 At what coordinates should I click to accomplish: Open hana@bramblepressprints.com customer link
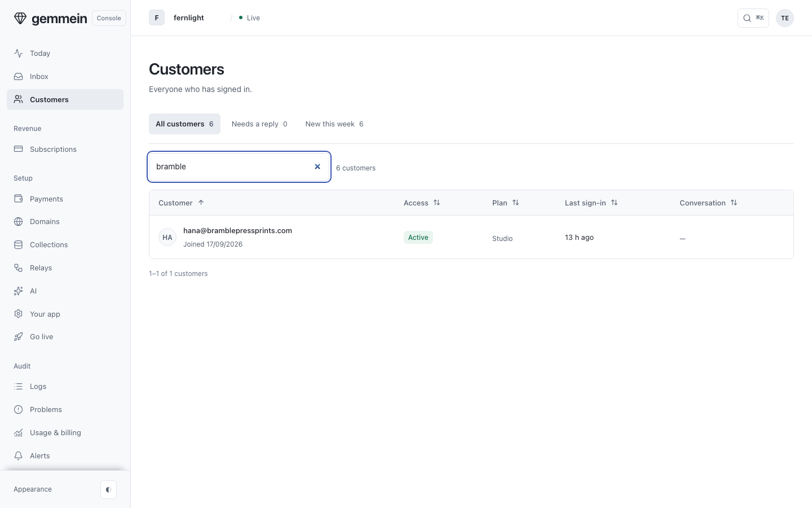click(237, 230)
